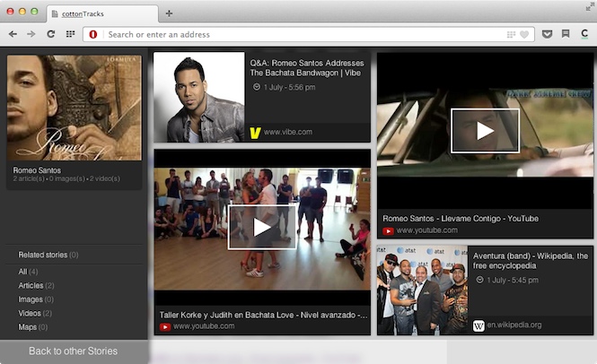
Task: Open www.youtube.com link under Taller Korke
Action: click(x=204, y=326)
